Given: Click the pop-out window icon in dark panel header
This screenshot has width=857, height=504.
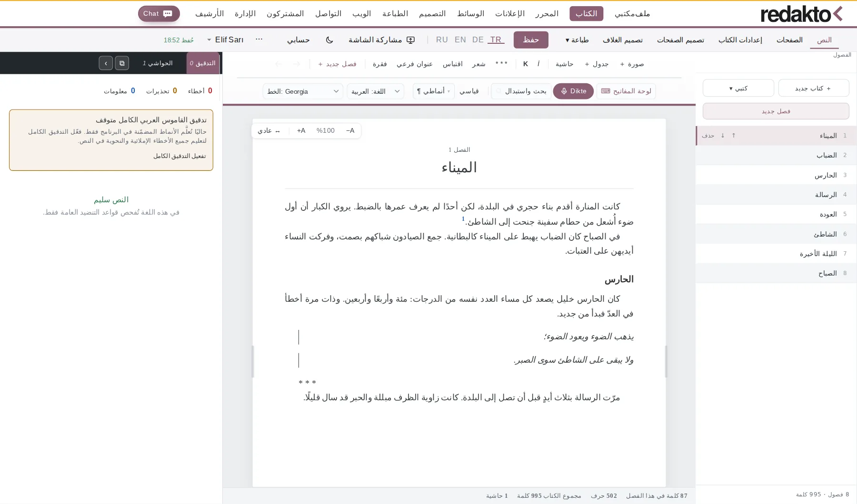Looking at the screenshot, I should (122, 63).
